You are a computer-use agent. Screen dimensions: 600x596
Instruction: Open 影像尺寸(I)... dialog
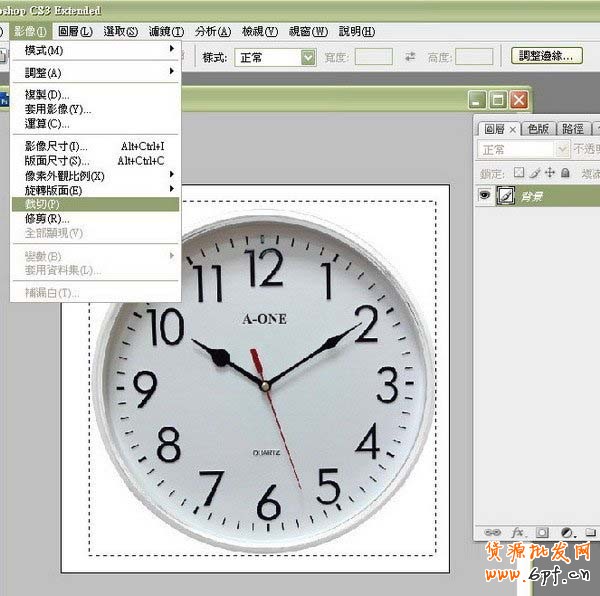(x=95, y=146)
